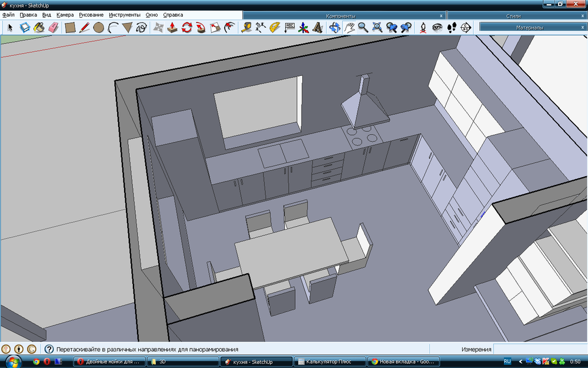Activate the Section Plane tool
The height and width of the screenshot is (368, 588).
(x=466, y=28)
